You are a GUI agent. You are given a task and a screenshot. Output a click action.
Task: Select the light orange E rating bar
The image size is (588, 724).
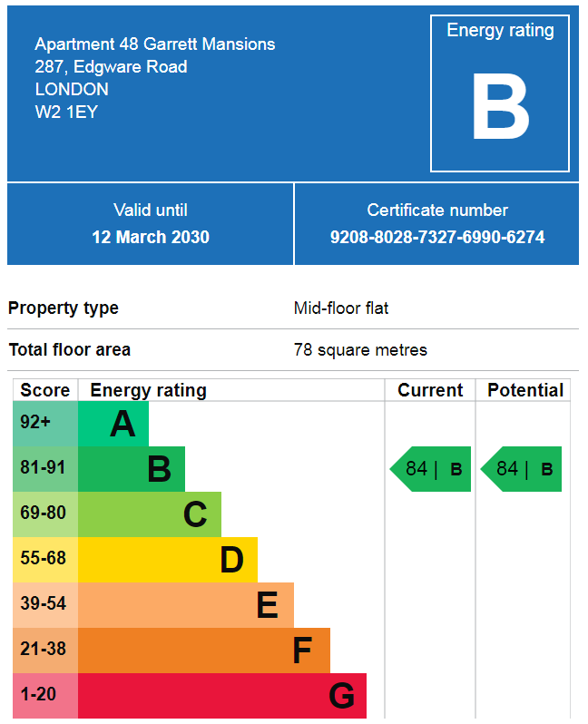click(x=186, y=604)
